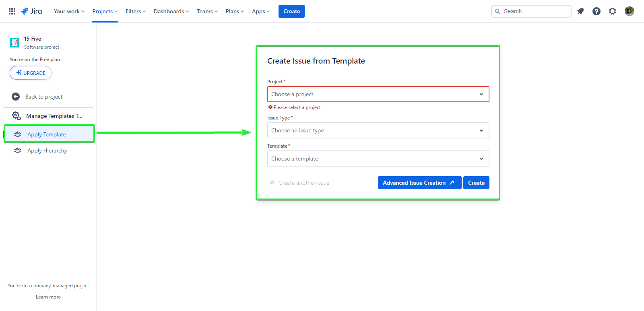Click the 15 Five project icon
The width and height of the screenshot is (644, 311).
pyautogui.click(x=14, y=43)
